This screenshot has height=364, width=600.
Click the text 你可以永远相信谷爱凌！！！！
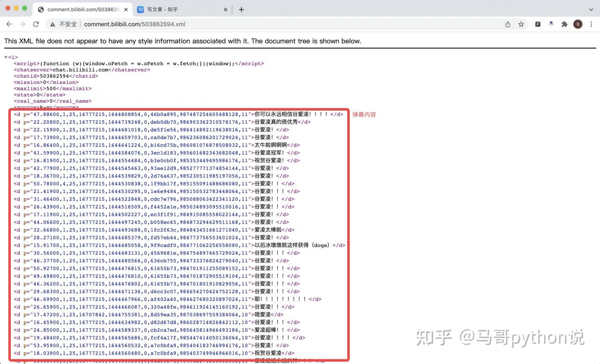291,114
